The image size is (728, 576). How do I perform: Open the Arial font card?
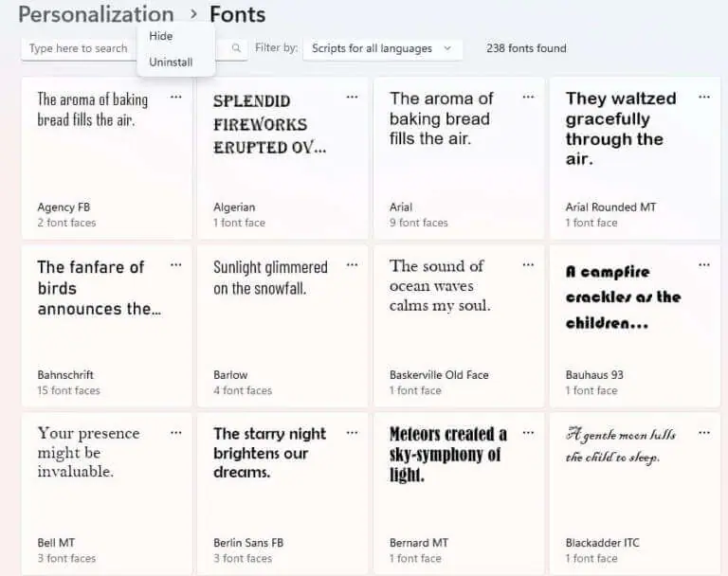459,158
